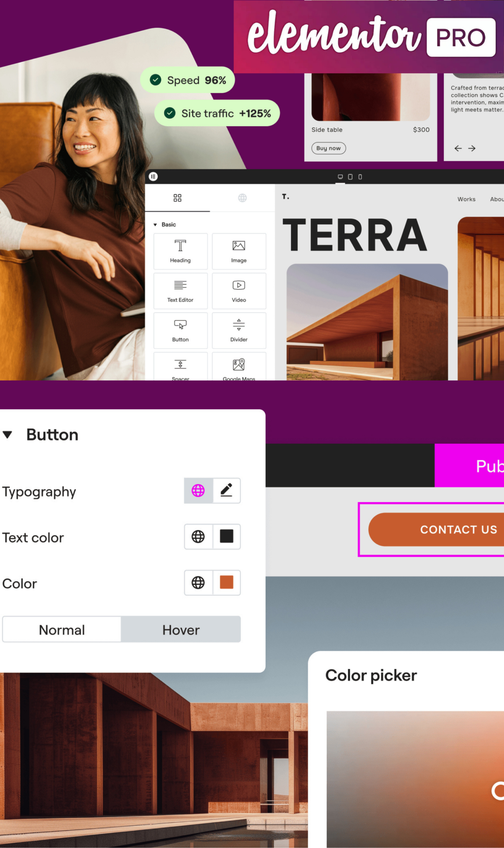Viewport: 504px width, 848px height.
Task: Select the Divider widget
Action: coord(239,331)
